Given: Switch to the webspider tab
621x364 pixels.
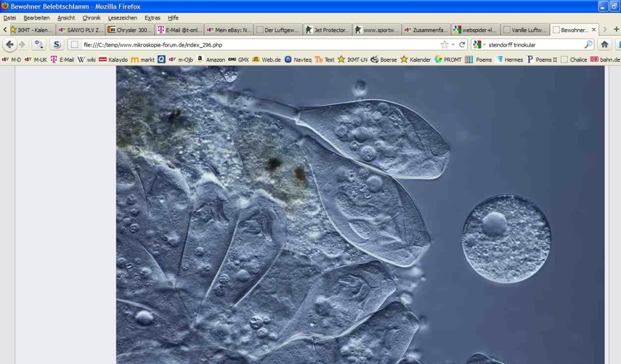Looking at the screenshot, I should tap(476, 30).
